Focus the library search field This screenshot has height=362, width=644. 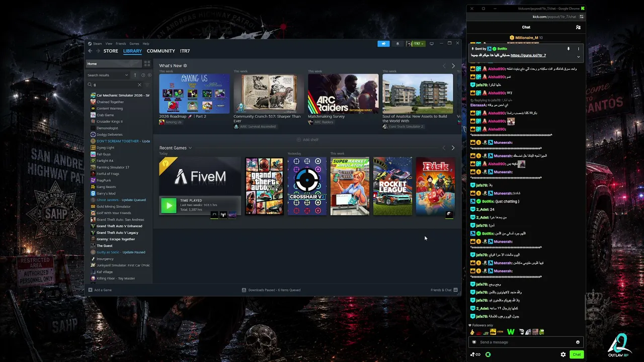tap(115, 84)
